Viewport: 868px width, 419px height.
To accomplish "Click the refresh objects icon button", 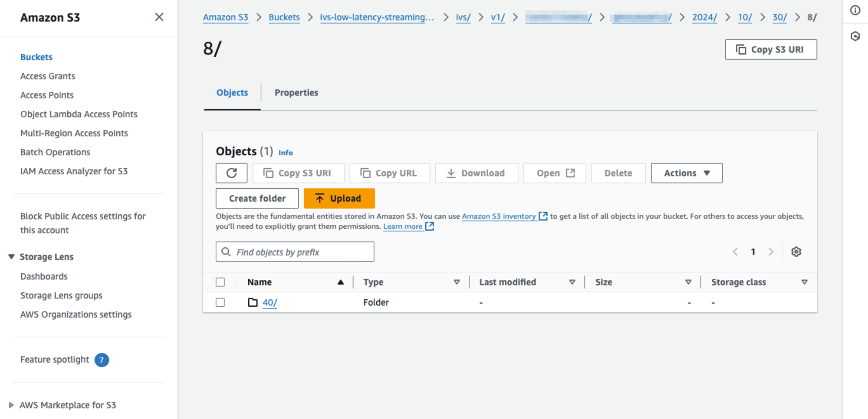I will pyautogui.click(x=231, y=173).
